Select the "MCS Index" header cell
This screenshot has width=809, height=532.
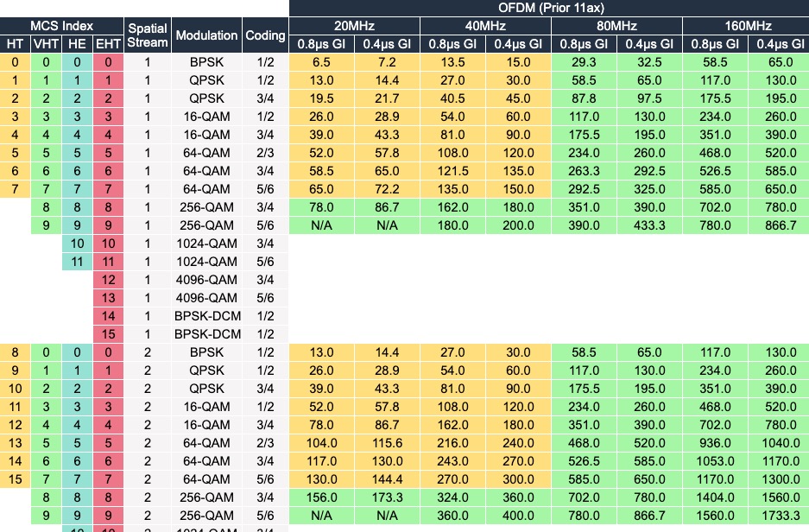click(61, 26)
